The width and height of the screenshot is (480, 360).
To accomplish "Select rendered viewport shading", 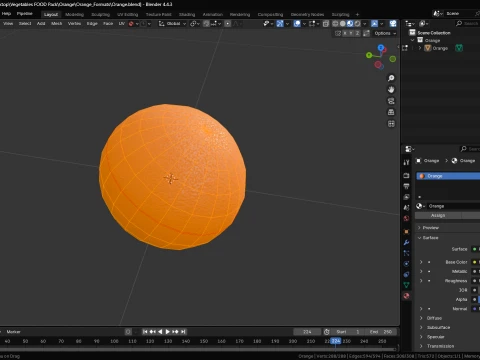I will (x=357, y=24).
